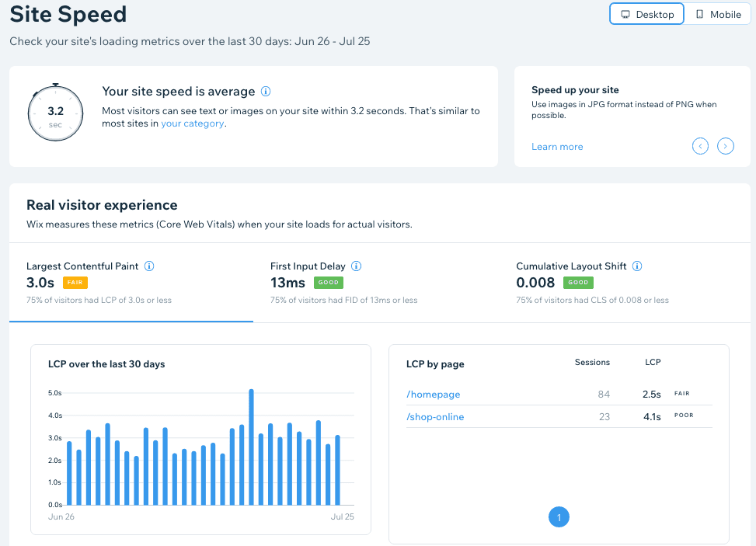The image size is (756, 546).
Task: Click the FAIR badge next to 3.0s
Action: 75,283
